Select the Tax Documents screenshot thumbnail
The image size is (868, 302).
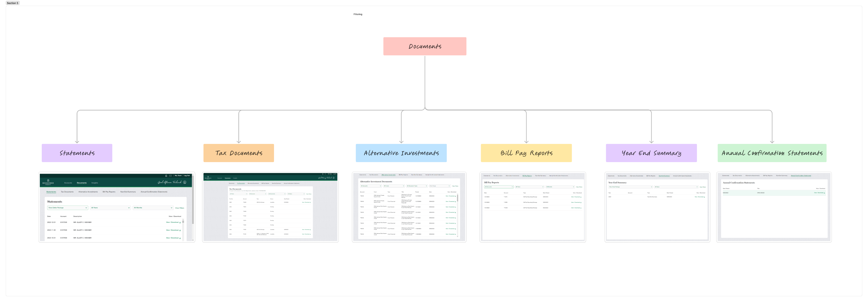(270, 207)
